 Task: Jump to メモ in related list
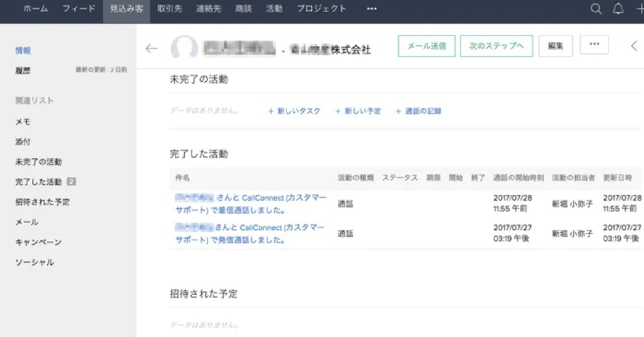[23, 122]
